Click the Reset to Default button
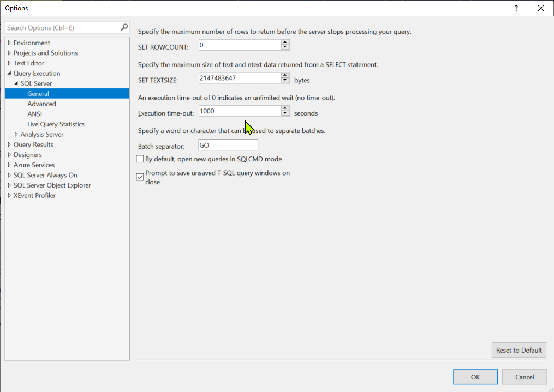This screenshot has width=554, height=392. pyautogui.click(x=519, y=350)
